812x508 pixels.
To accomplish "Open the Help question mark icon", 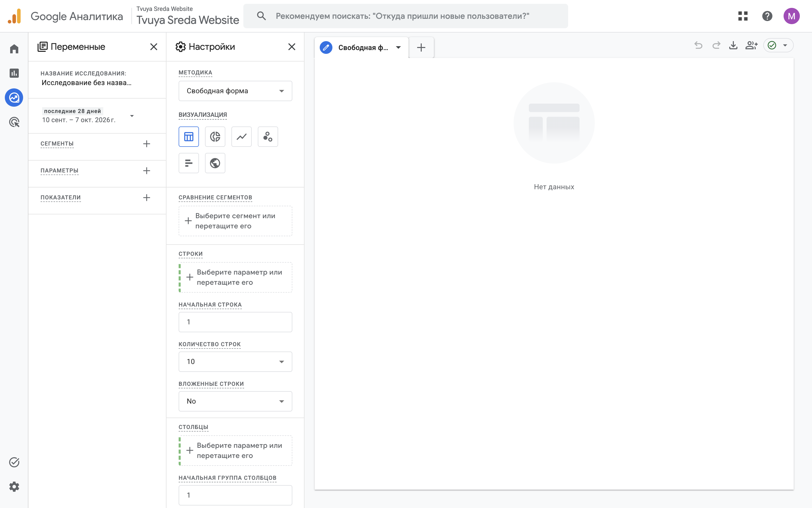I will pos(767,16).
